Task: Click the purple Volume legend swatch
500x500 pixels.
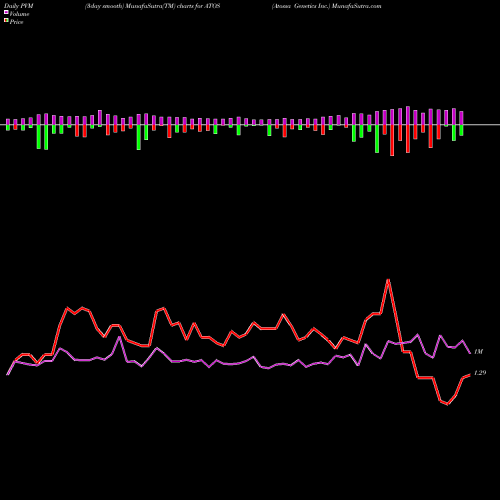Action: (x=6, y=12)
